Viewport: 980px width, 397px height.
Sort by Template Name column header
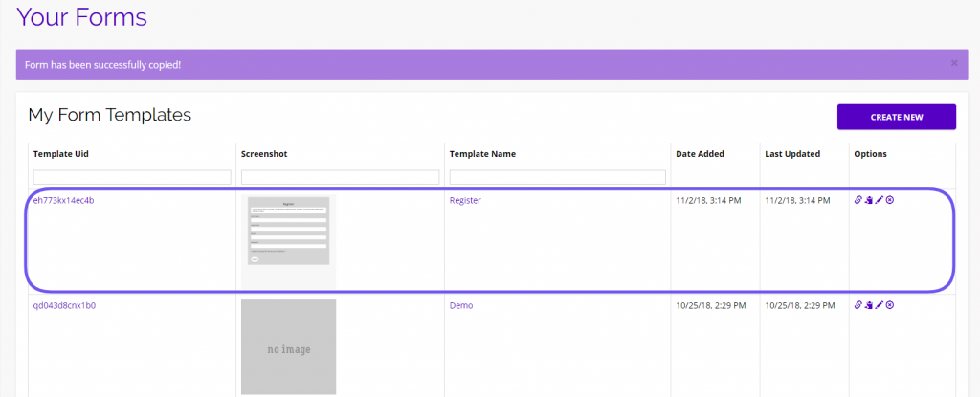click(x=482, y=154)
